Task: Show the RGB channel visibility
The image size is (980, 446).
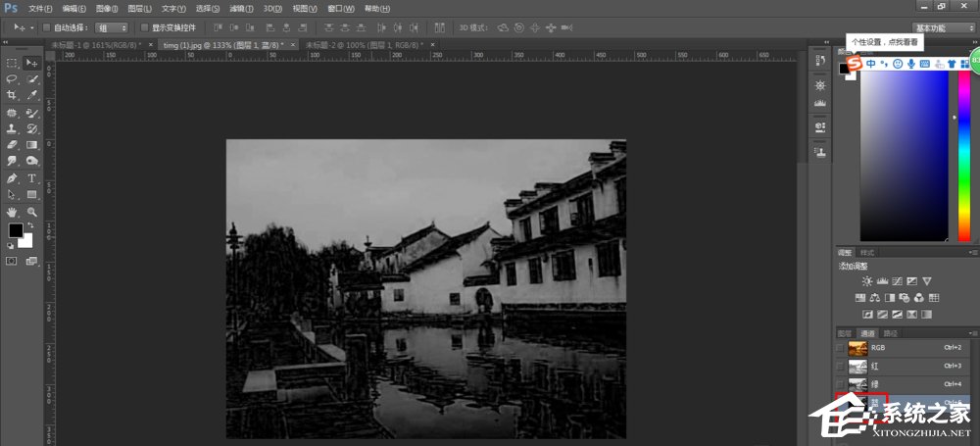Action: (x=839, y=348)
